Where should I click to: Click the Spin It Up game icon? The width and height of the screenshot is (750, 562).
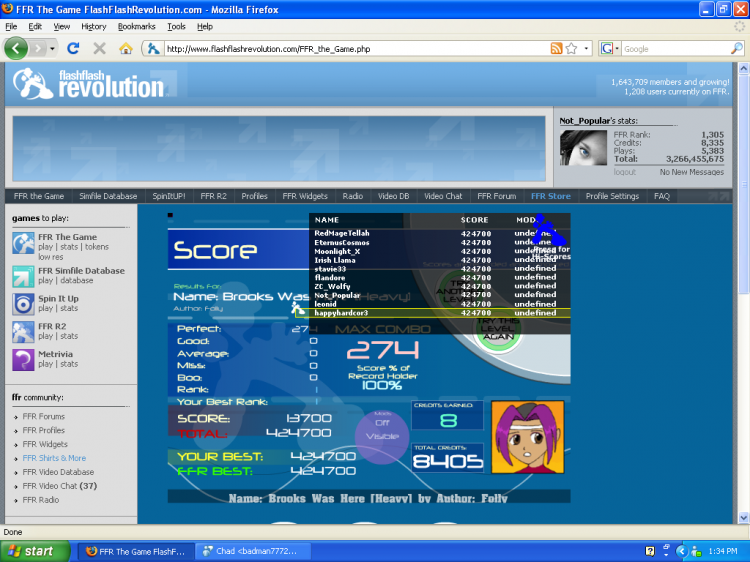click(23, 304)
